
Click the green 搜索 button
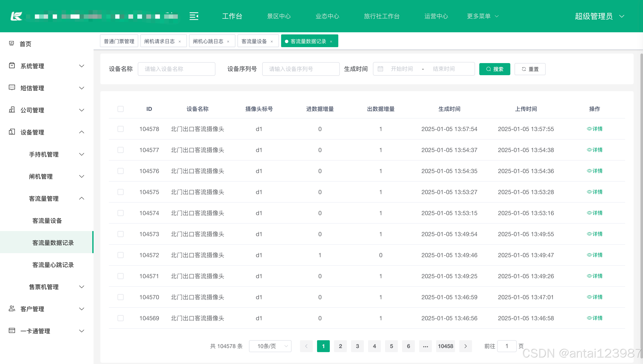coord(495,69)
